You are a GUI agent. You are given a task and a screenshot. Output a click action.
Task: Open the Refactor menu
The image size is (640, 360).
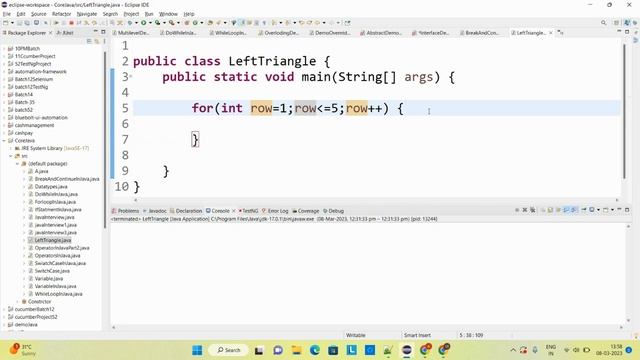tap(61, 14)
